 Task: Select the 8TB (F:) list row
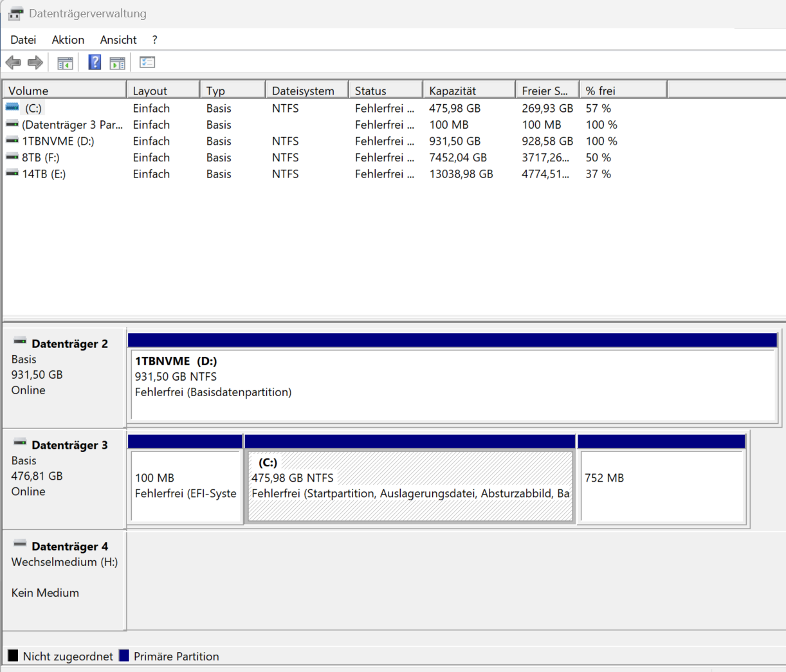click(41, 158)
